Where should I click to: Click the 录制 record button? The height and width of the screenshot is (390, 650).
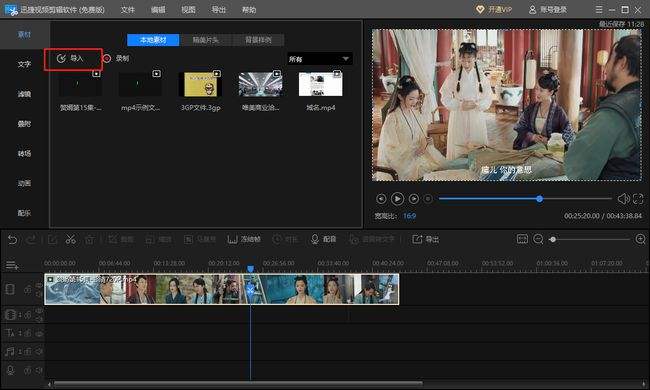pos(116,58)
